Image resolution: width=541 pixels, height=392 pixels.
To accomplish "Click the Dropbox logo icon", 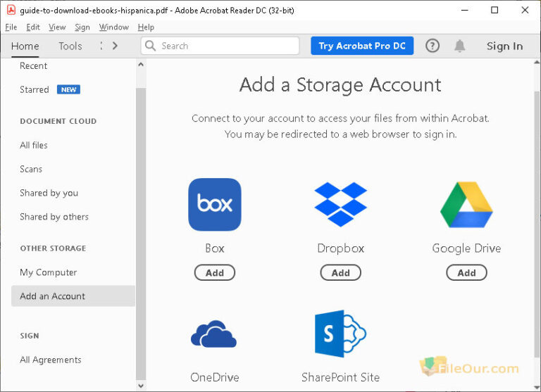I will [340, 205].
